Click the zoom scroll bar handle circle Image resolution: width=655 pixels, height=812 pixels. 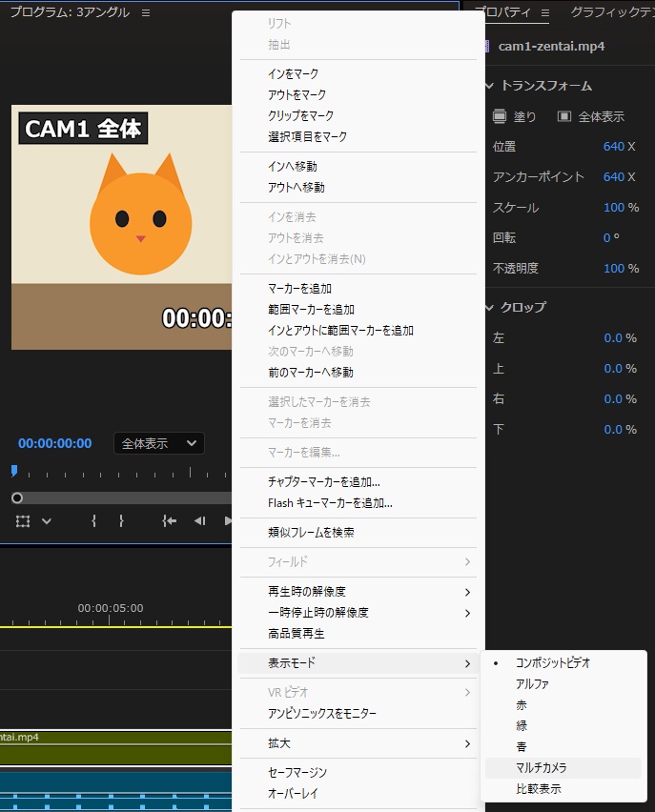[17, 498]
